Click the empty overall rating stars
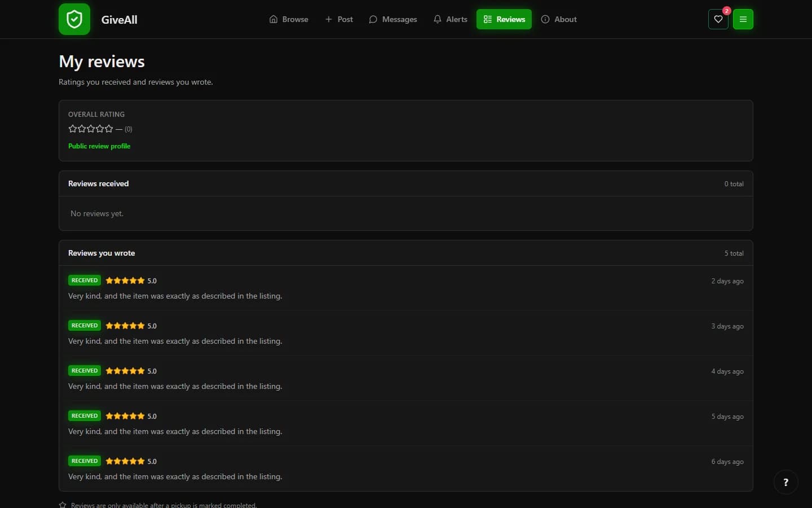Screen dimensions: 812x508 pos(91,129)
